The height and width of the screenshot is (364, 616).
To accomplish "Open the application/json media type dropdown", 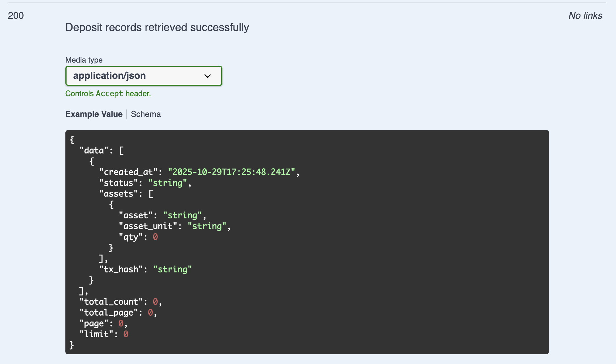I will 143,76.
